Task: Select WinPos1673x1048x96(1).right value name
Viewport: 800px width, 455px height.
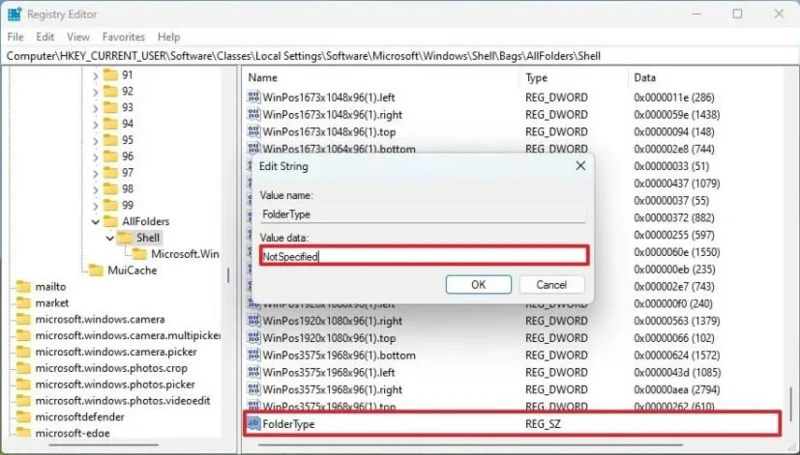Action: tap(332, 115)
